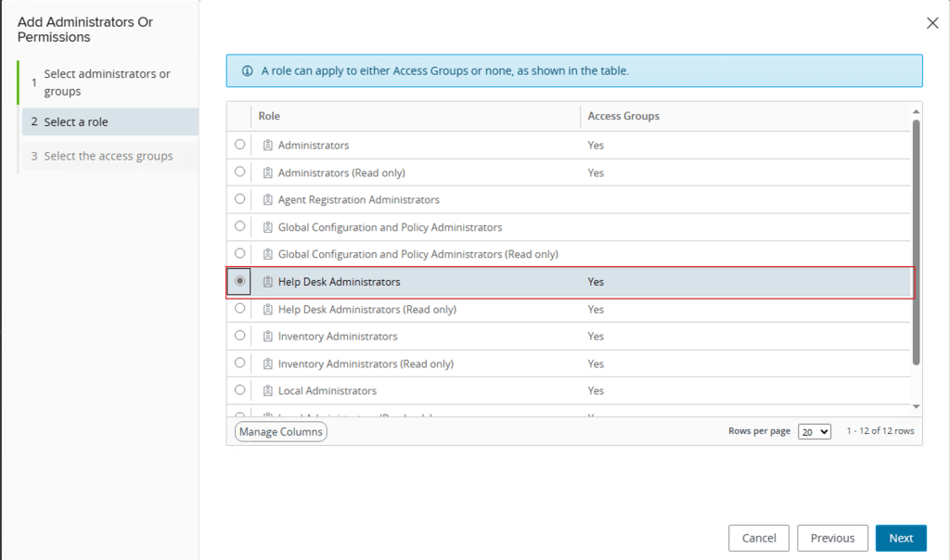Click the role icon beside Administrators
Screen dimensions: 950x560
click(267, 146)
